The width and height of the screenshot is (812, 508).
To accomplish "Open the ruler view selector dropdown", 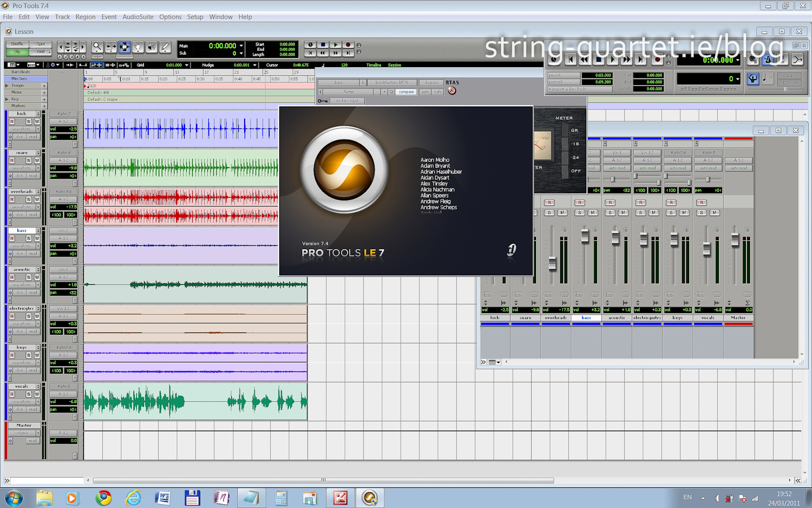I will [34, 65].
